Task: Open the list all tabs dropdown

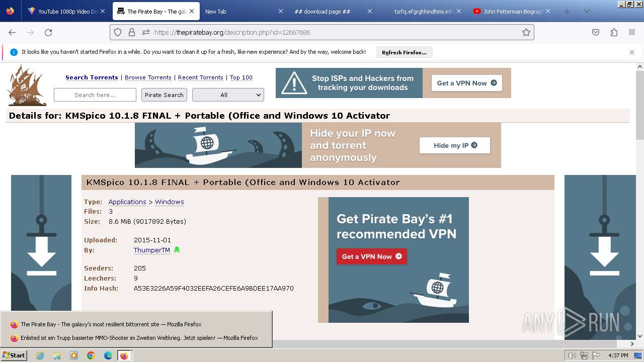Action: pos(587,11)
